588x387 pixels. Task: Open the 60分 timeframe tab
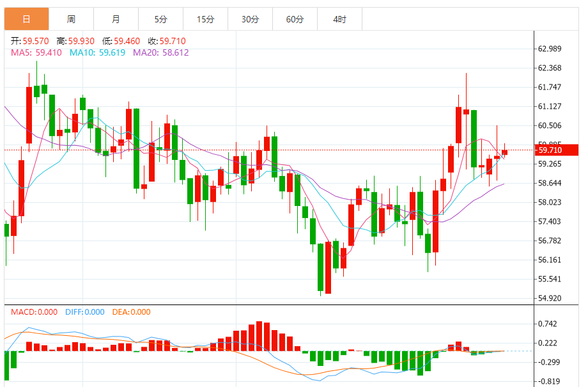(295, 19)
